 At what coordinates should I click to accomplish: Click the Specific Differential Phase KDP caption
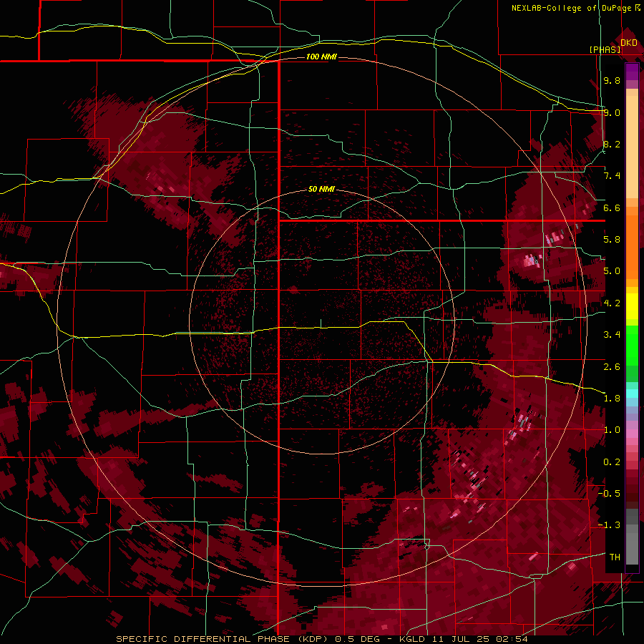[x=224, y=639]
